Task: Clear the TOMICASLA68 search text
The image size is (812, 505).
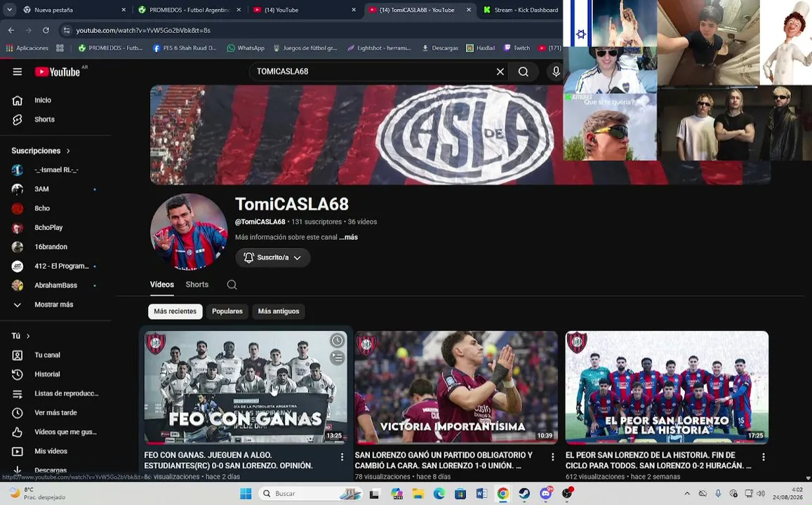Action: [x=500, y=72]
